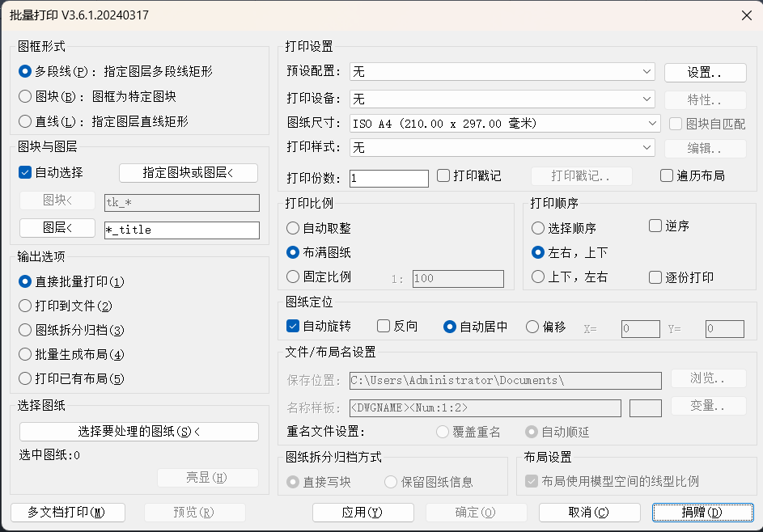
Task: Click the 设置.. button
Action: point(705,72)
